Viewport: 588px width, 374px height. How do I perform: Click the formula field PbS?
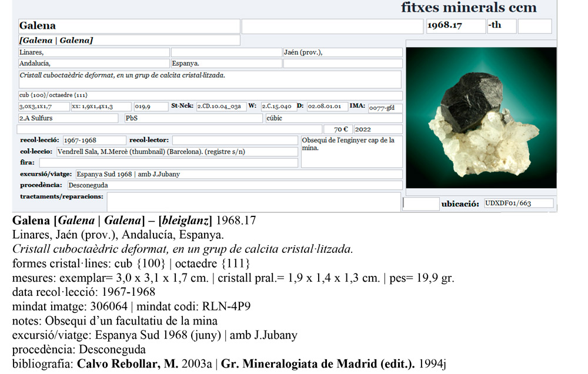pyautogui.click(x=193, y=118)
